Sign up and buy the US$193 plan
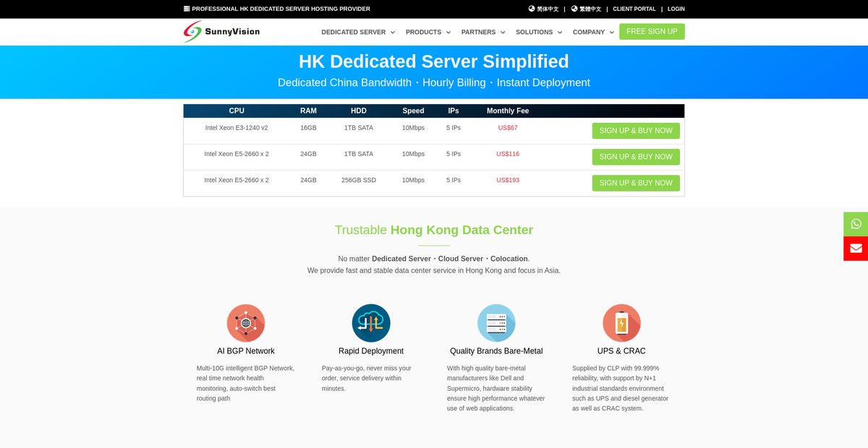868x448 pixels. tap(636, 183)
